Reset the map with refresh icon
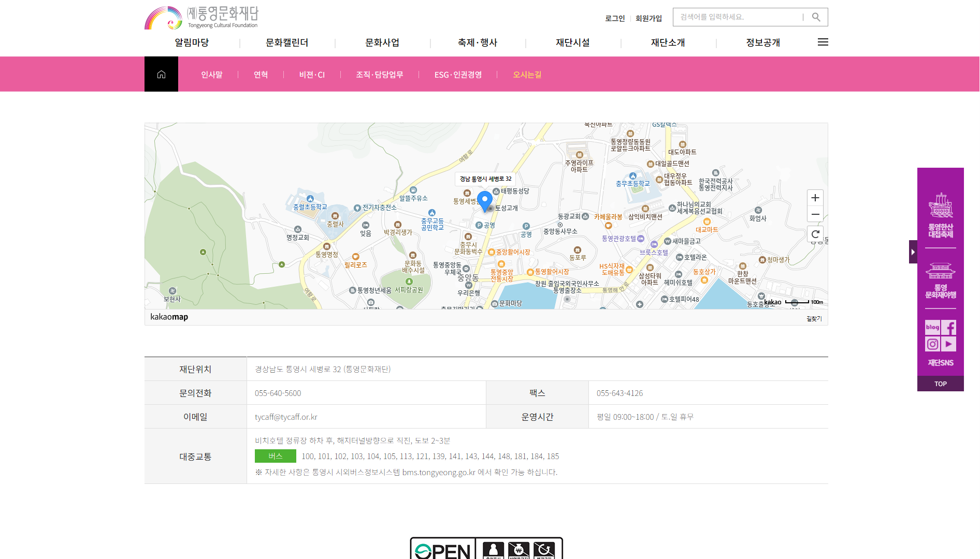 815,234
